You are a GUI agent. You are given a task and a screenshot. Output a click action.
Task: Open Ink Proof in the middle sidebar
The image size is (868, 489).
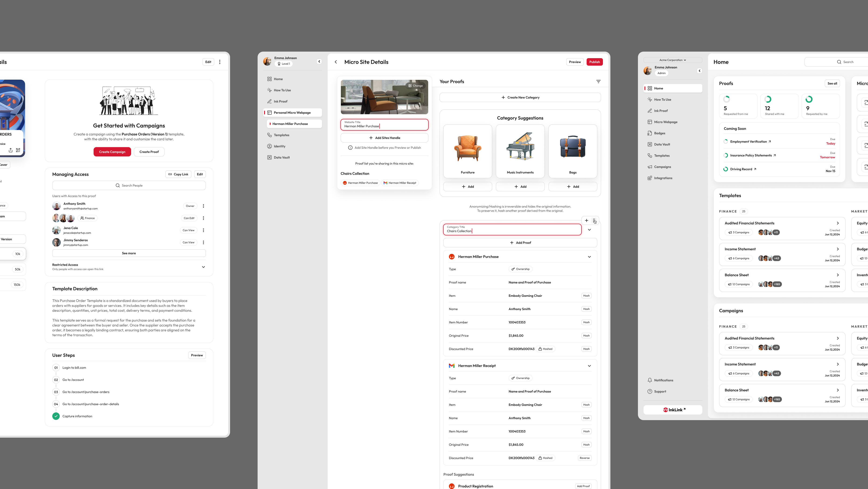pos(280,102)
